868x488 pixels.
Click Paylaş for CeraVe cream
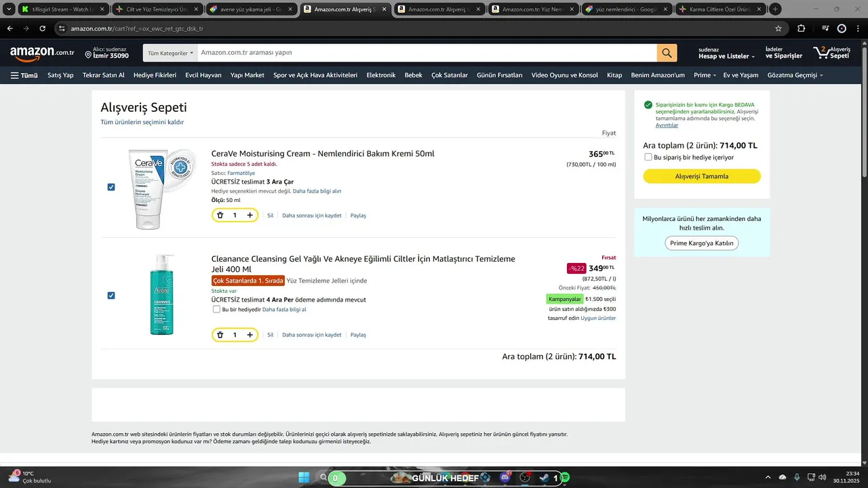click(358, 216)
